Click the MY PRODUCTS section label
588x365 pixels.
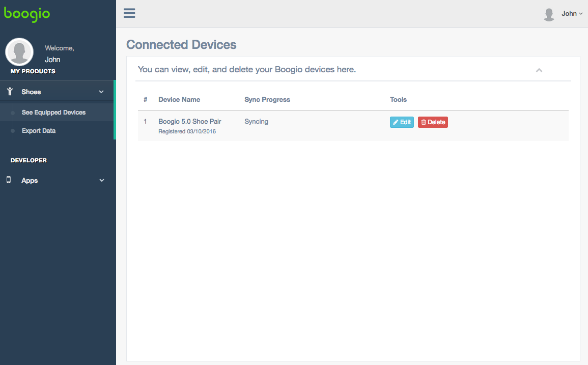pyautogui.click(x=33, y=71)
